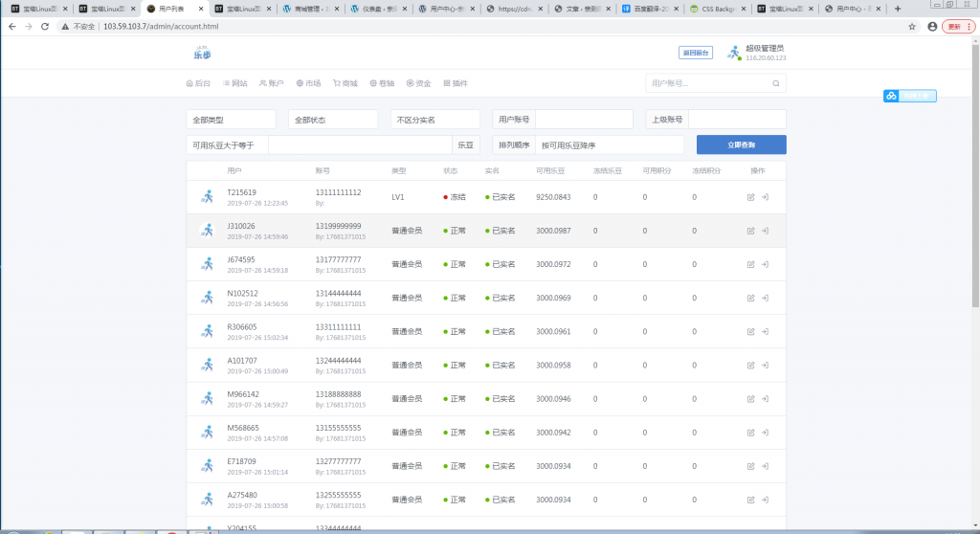Open the 账户 menu in navigation

272,83
